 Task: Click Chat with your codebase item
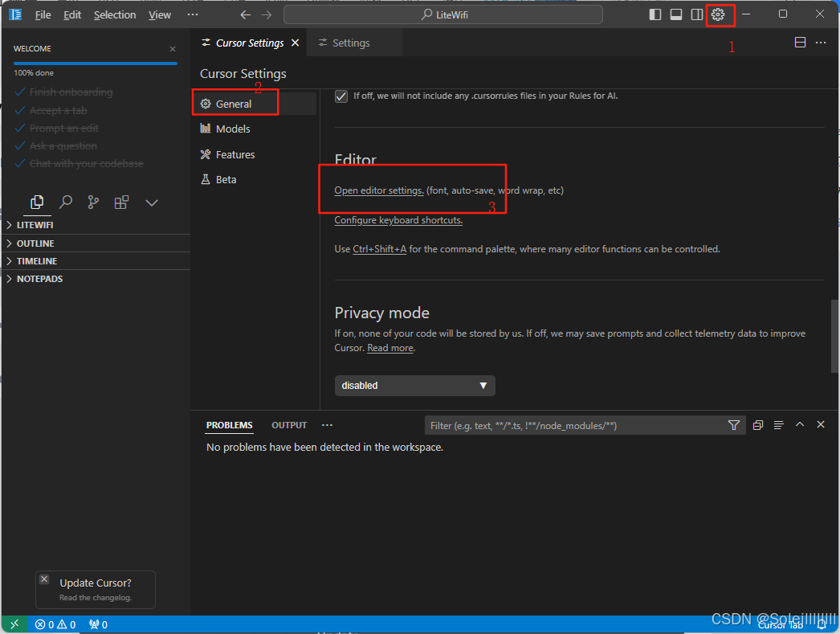coord(86,163)
